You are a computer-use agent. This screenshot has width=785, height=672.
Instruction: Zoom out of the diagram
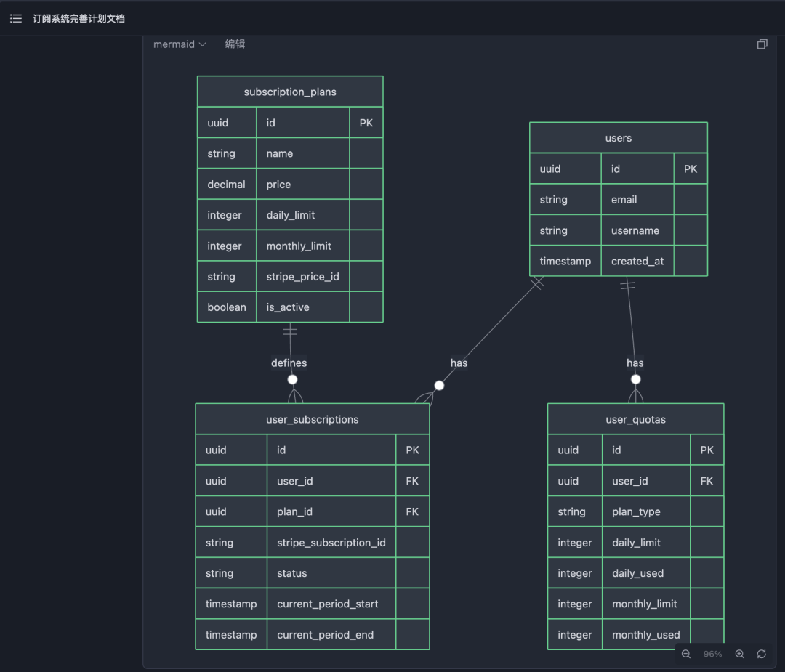click(x=685, y=654)
